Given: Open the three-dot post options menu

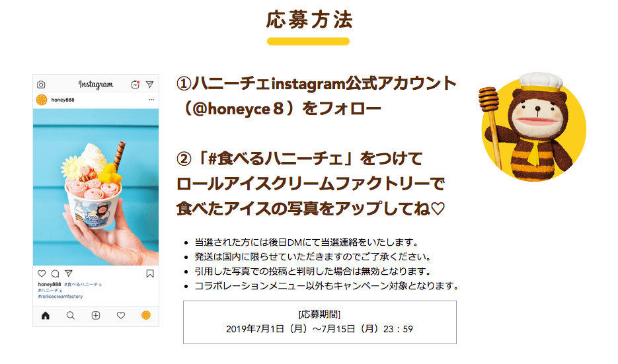Looking at the screenshot, I should [x=151, y=100].
